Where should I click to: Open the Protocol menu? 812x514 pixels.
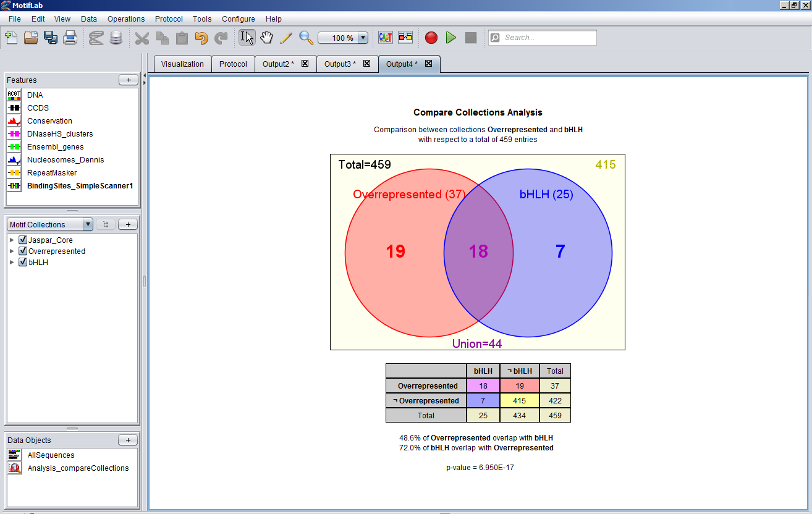coord(169,19)
